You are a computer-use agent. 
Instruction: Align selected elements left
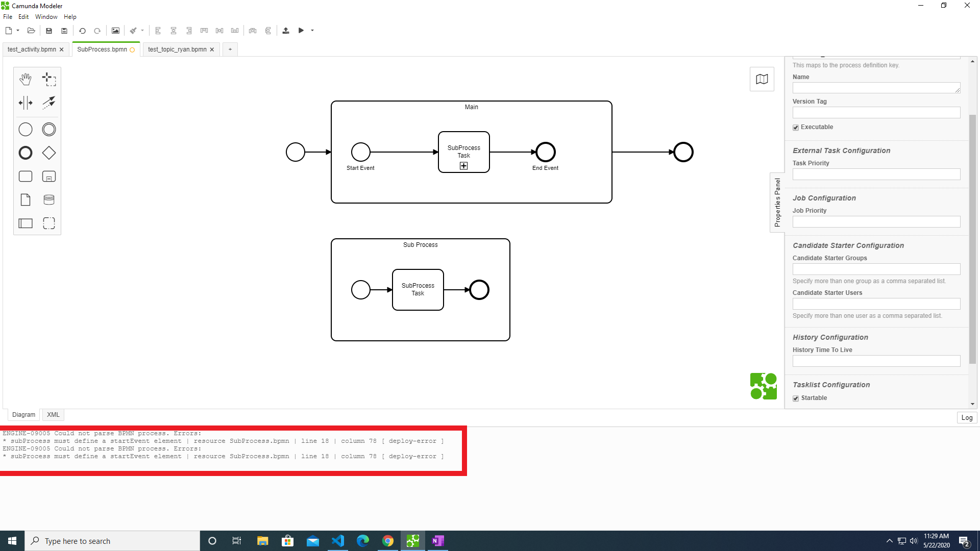[158, 31]
